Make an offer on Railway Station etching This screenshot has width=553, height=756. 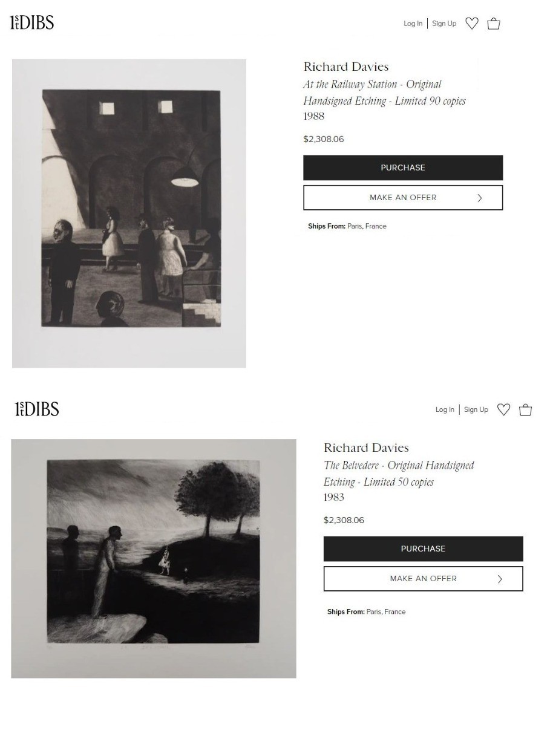[403, 198]
